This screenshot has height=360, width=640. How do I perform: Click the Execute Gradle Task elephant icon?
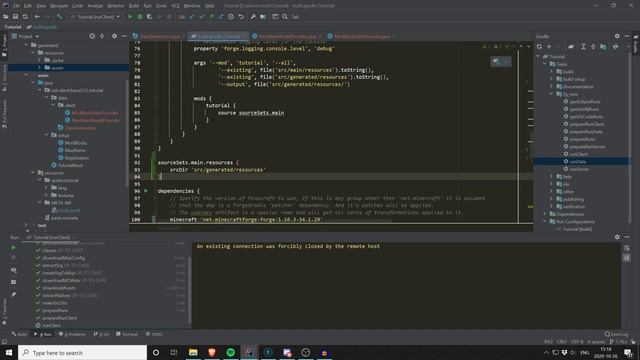tap(571, 47)
